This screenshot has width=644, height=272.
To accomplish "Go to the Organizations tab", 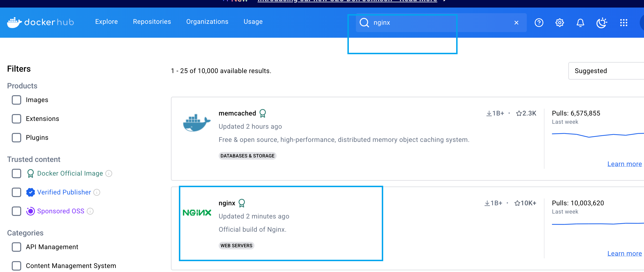I will (207, 22).
